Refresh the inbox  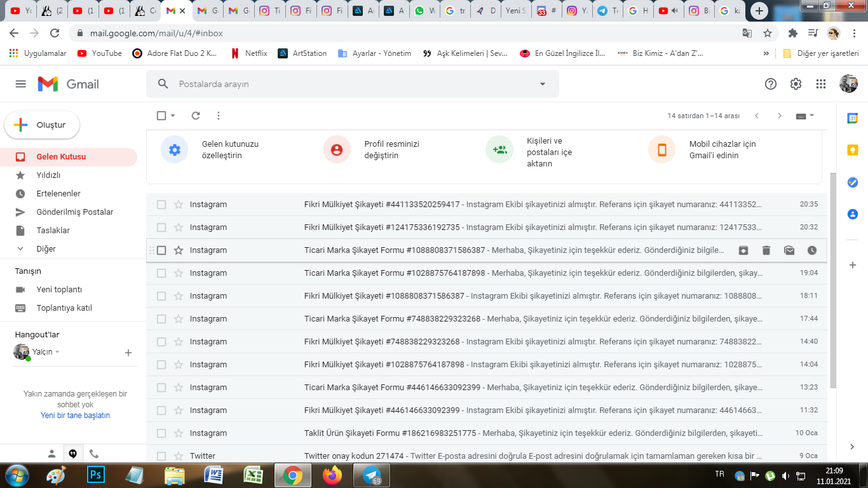tap(196, 116)
